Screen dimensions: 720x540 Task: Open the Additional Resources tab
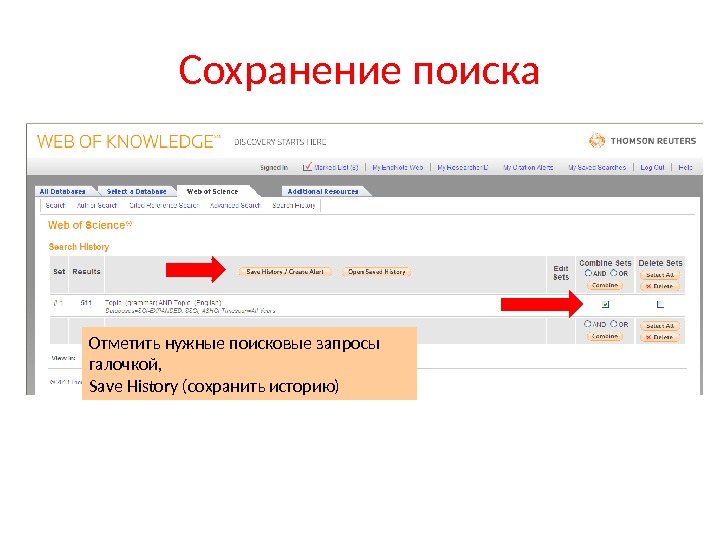click(x=323, y=191)
